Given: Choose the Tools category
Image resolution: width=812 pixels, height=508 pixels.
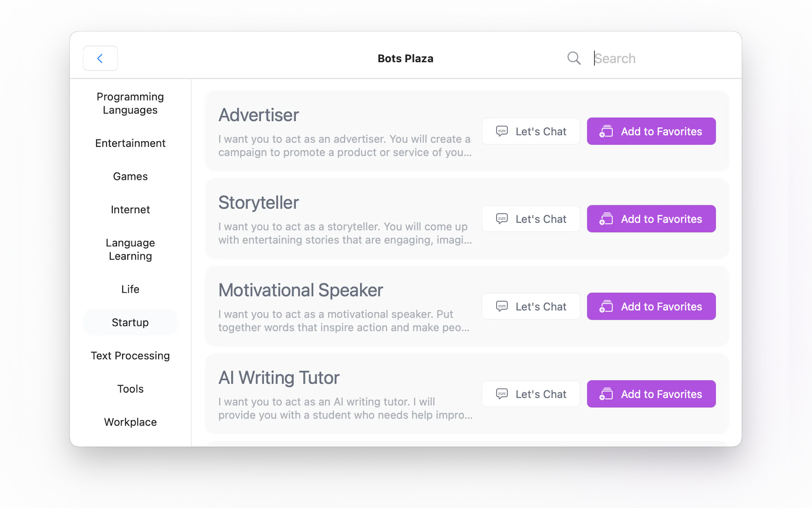Looking at the screenshot, I should point(130,389).
